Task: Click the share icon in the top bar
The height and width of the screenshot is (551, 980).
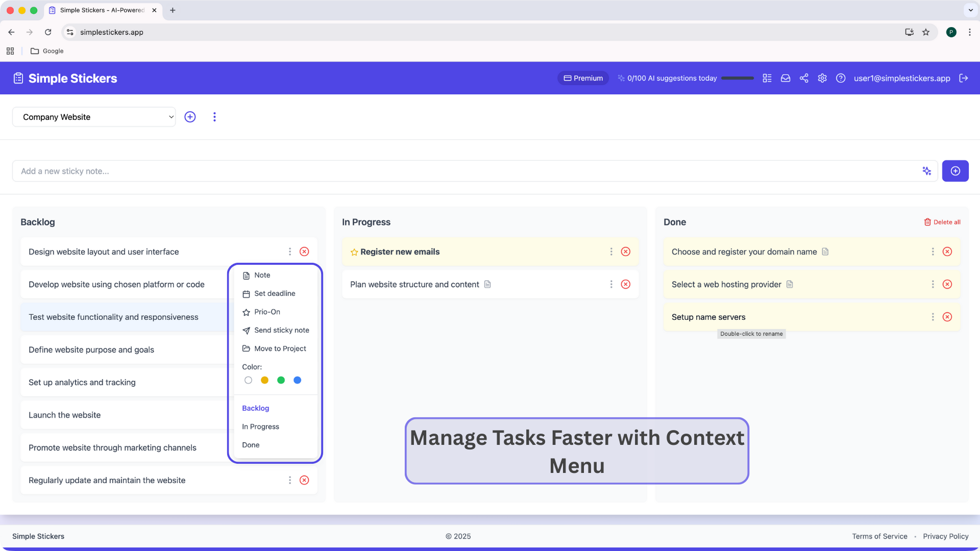Action: 804,78
